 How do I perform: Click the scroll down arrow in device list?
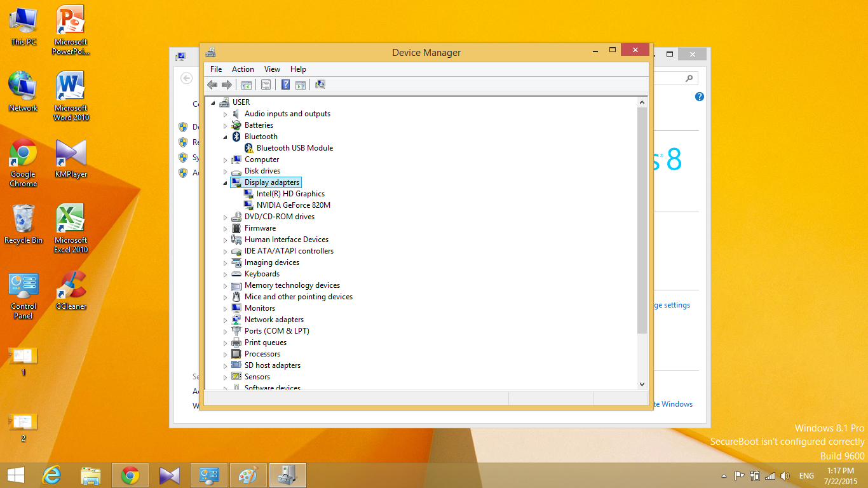pyautogui.click(x=642, y=384)
